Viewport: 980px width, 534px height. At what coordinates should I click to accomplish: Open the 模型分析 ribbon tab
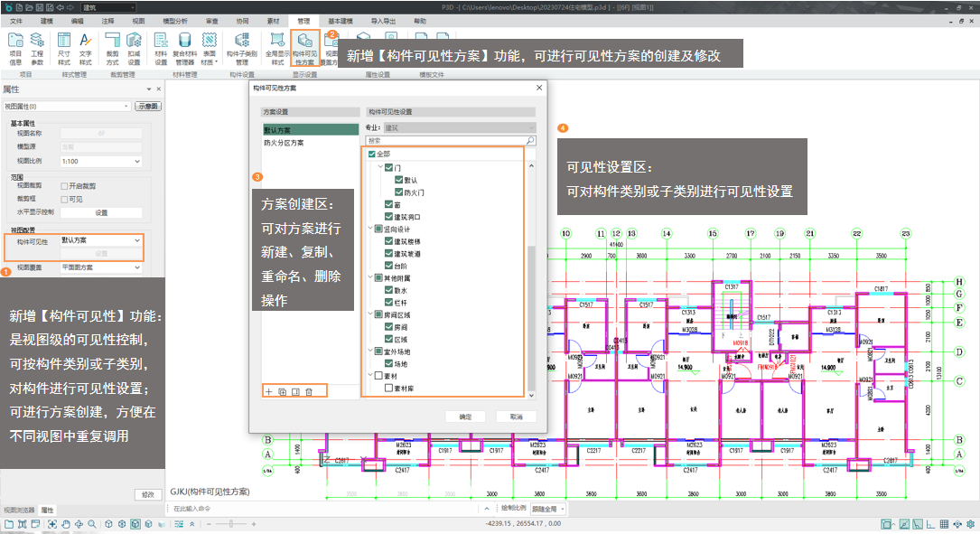(174, 20)
